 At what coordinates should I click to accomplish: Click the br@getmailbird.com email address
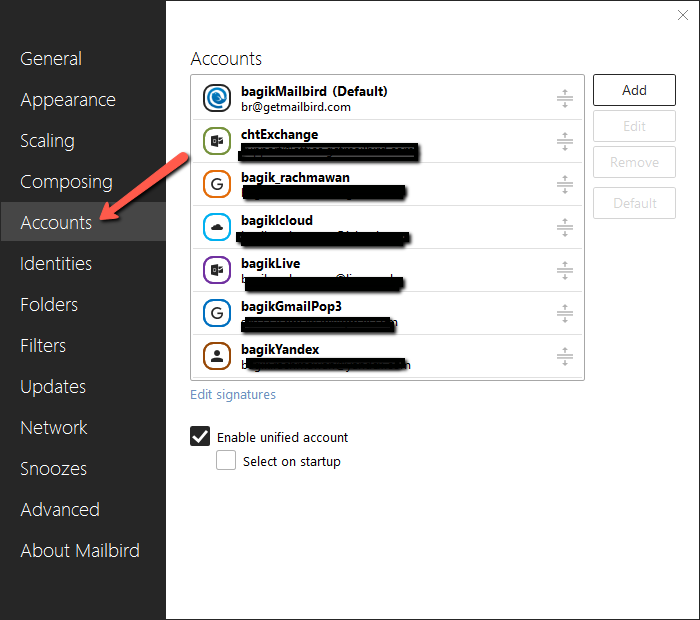[x=296, y=107]
